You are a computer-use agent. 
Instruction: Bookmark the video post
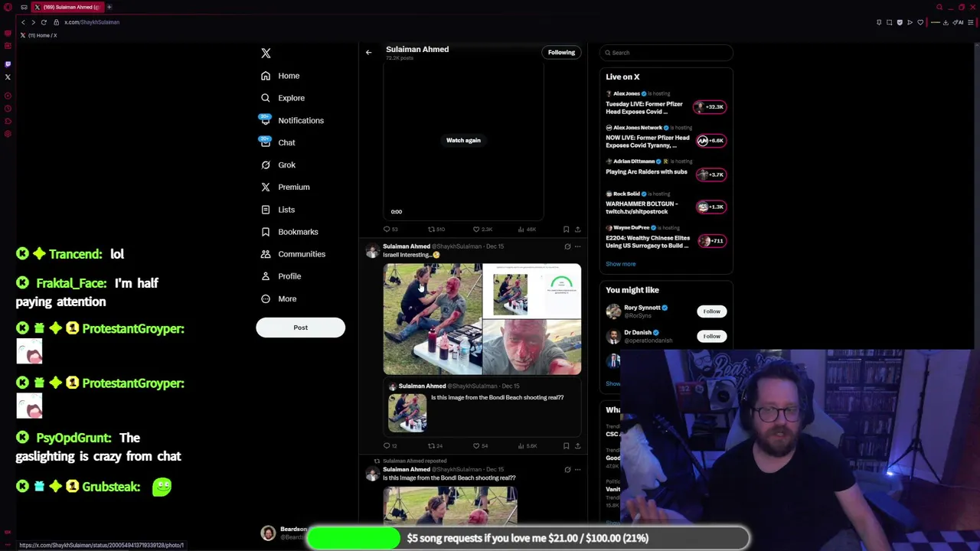566,229
